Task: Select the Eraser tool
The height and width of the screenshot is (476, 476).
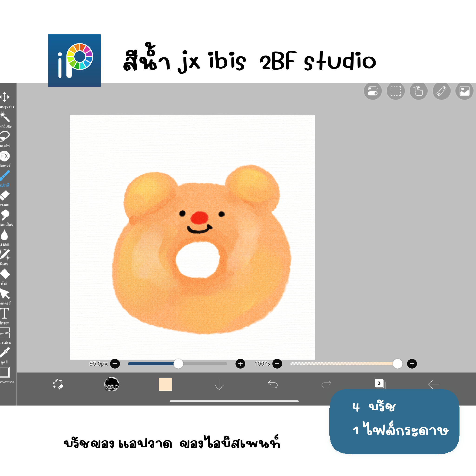Action: (5, 195)
